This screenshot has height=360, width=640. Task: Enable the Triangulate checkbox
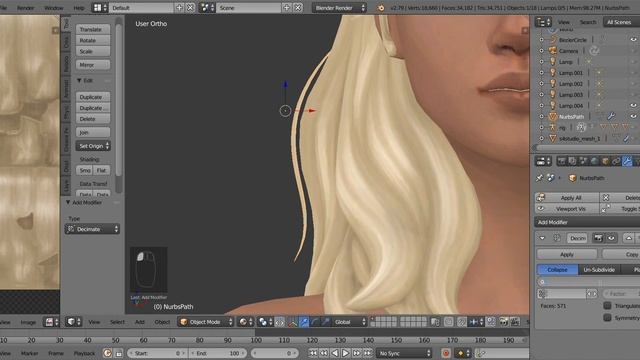[x=607, y=306]
